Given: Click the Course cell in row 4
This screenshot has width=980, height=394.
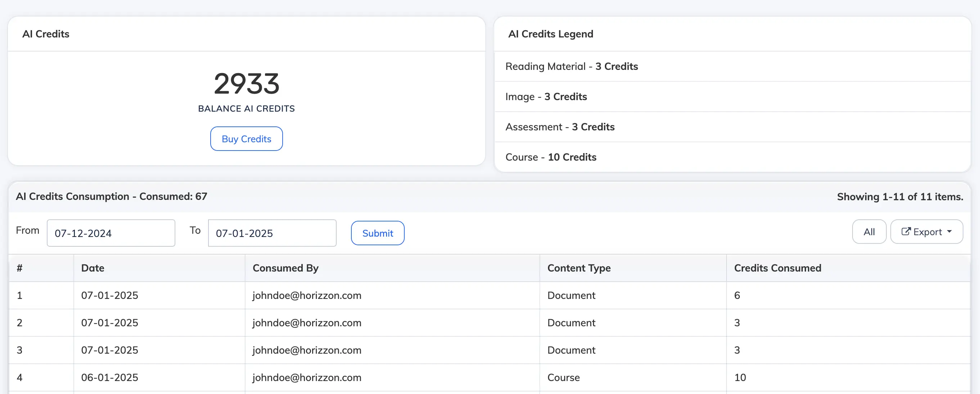Looking at the screenshot, I should point(563,378).
